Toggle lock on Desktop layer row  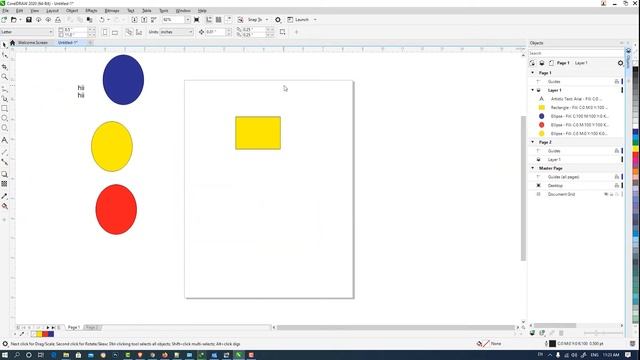pos(617,185)
